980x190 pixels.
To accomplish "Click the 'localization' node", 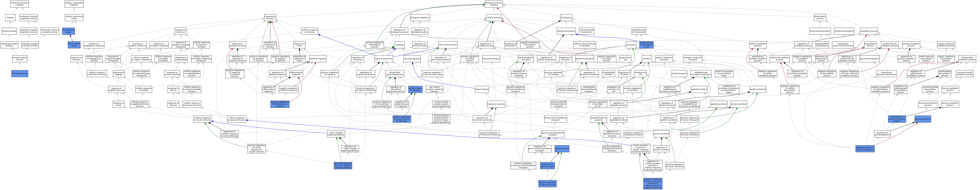I will pyautogui.click(x=566, y=17).
